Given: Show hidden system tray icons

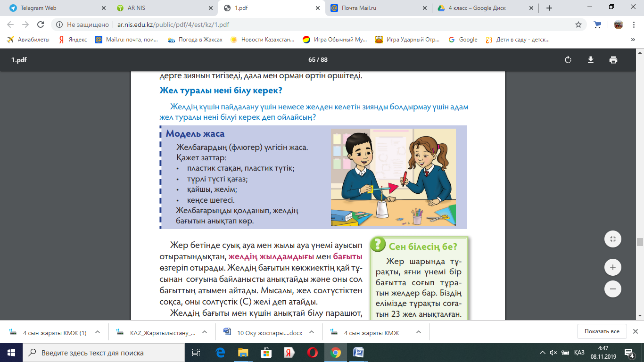Looking at the screenshot, I should click(x=542, y=353).
